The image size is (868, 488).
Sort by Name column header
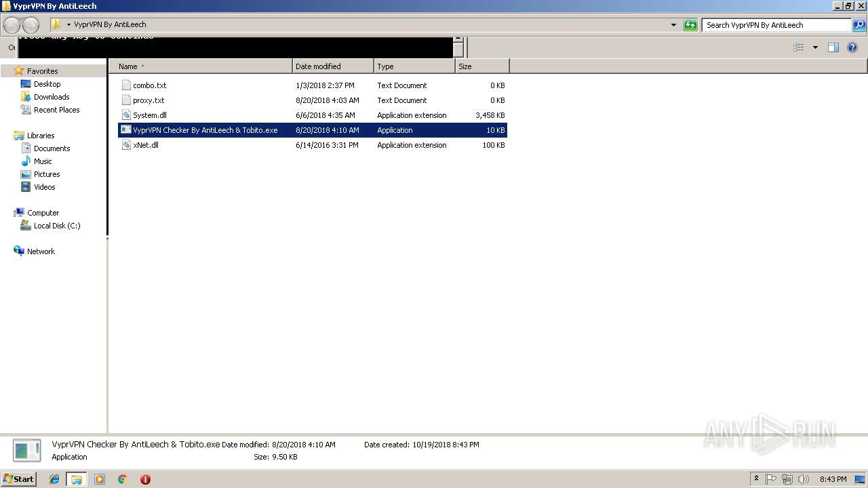coord(201,66)
